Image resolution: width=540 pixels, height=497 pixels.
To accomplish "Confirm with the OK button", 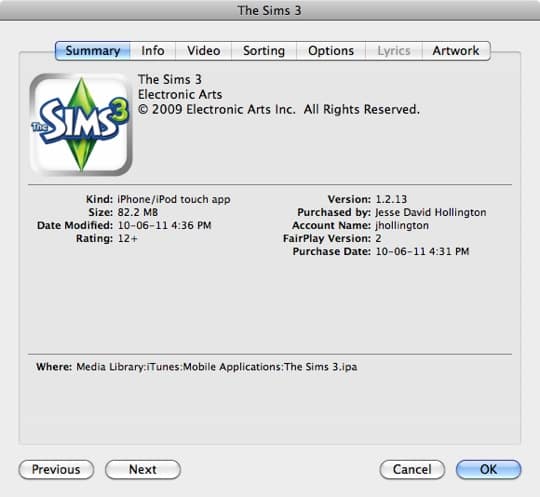I will pyautogui.click(x=488, y=469).
